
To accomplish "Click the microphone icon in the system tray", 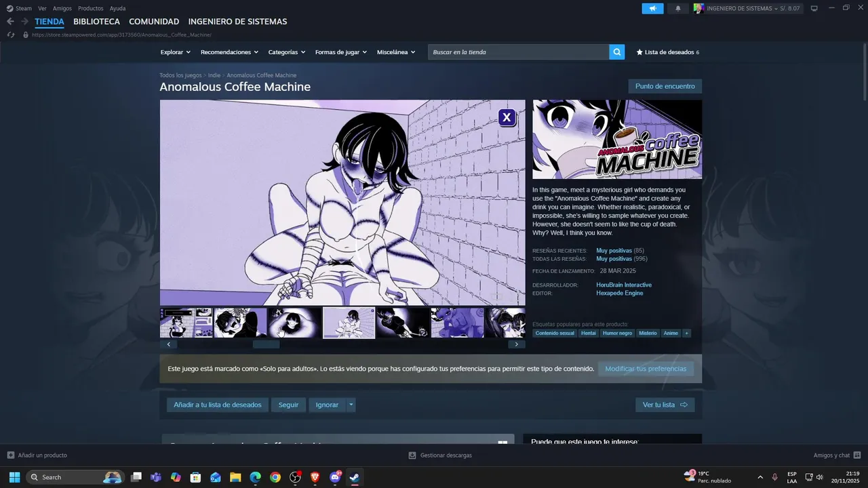I will (x=774, y=477).
